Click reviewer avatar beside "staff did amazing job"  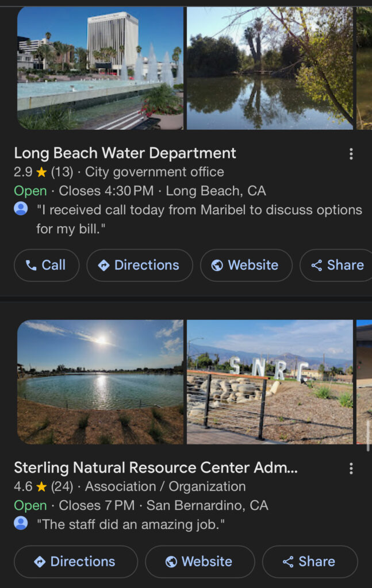tap(21, 523)
